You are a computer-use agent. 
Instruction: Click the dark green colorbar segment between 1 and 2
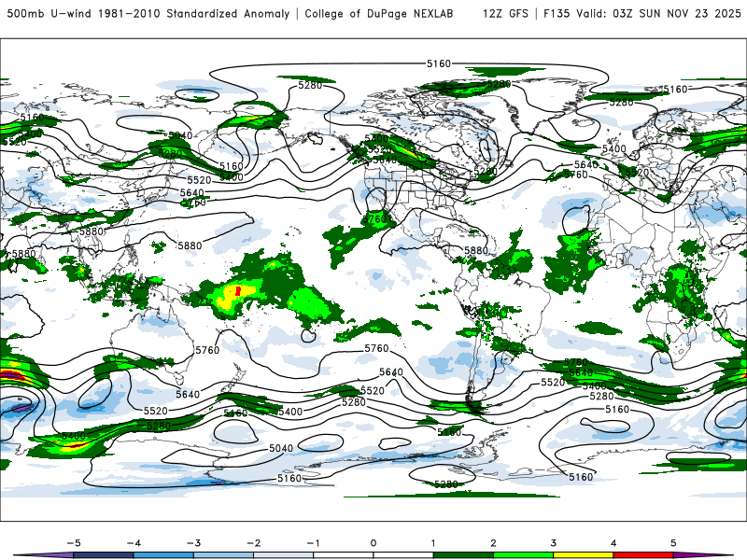click(x=463, y=555)
